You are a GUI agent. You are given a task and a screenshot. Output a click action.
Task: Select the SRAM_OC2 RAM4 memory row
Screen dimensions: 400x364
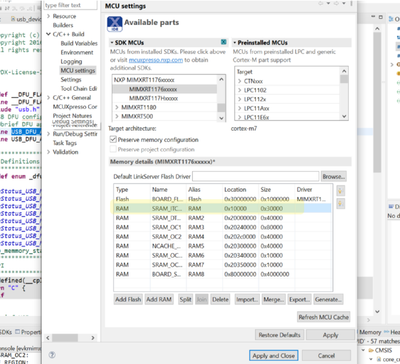point(222,236)
